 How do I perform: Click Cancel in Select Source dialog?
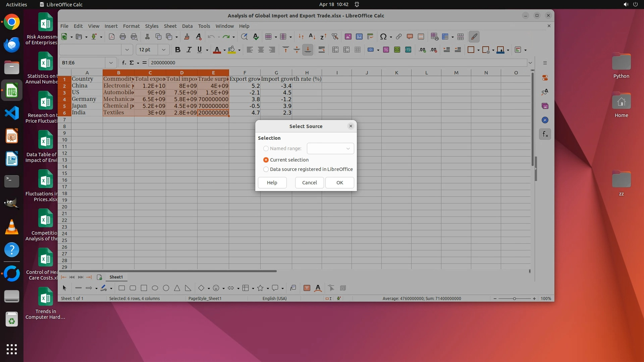(309, 183)
